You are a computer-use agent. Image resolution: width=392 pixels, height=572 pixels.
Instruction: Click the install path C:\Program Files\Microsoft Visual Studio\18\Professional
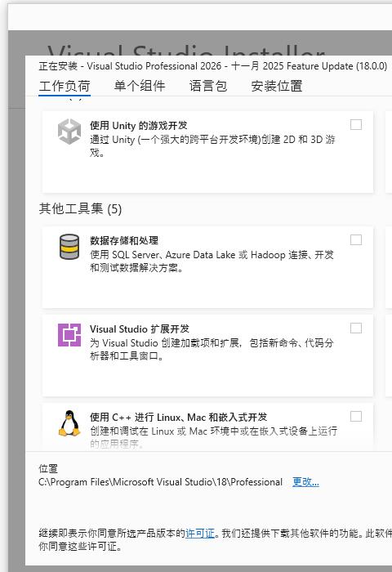coord(160,482)
